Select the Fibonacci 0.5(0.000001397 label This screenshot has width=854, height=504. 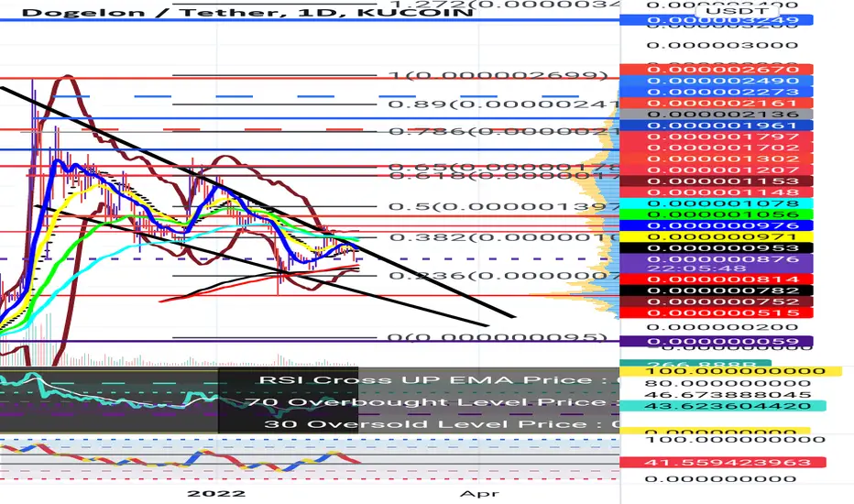tap(504, 207)
